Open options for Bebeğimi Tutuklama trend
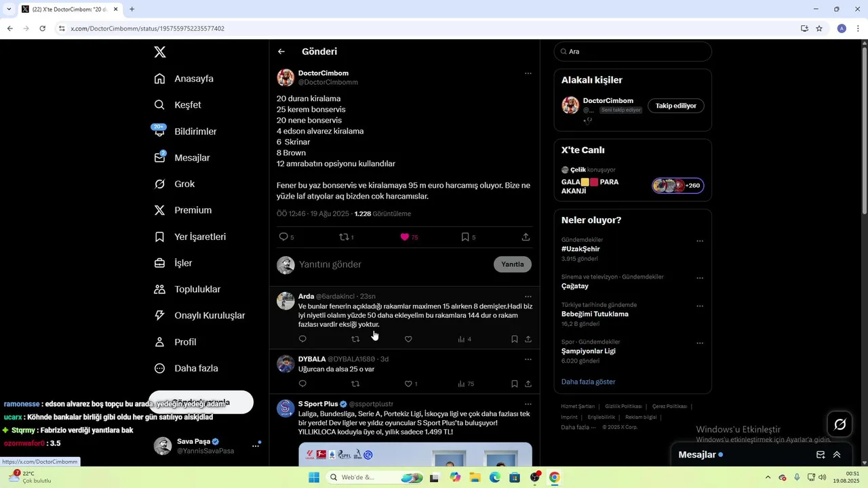 tap(700, 306)
